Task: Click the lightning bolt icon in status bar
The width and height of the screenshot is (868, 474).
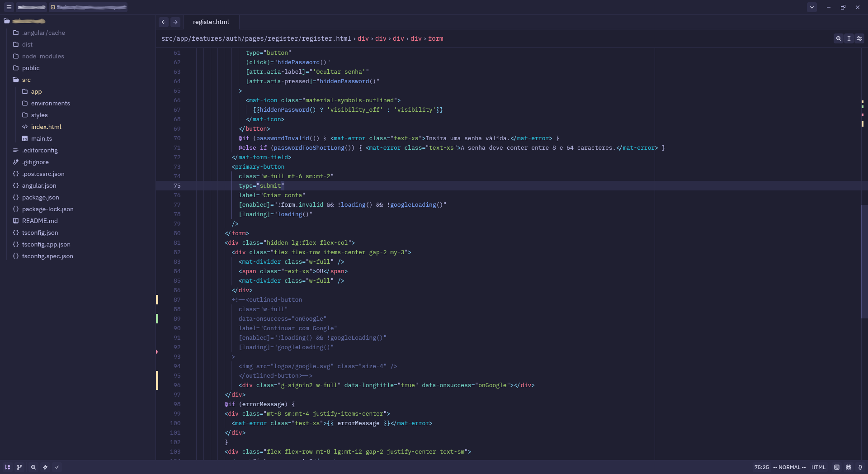Action: 45,467
